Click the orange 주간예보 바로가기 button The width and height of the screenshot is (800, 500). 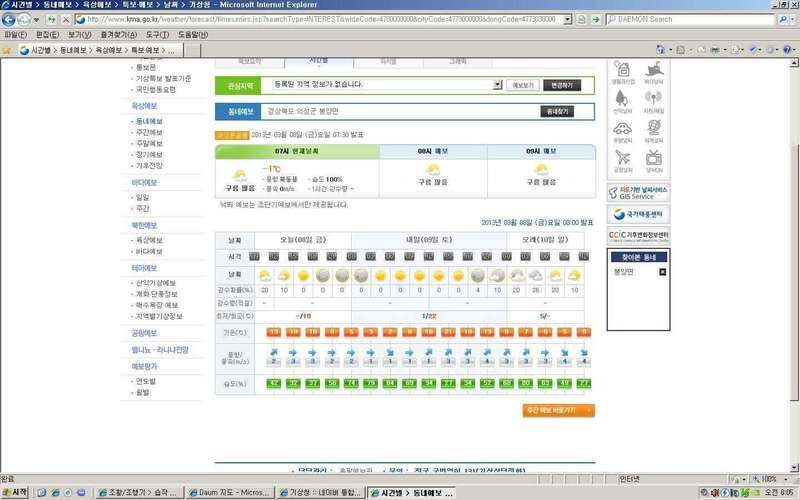click(559, 410)
